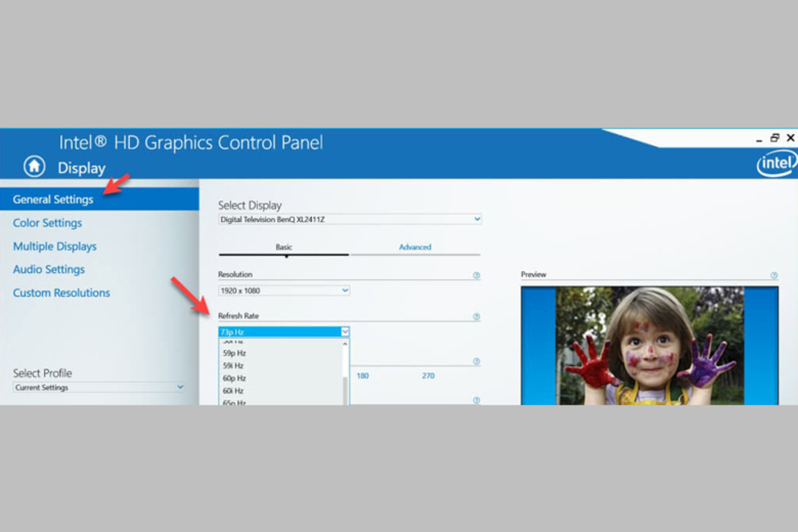
Task: Open Custom Resolutions in sidebar
Action: 61,293
